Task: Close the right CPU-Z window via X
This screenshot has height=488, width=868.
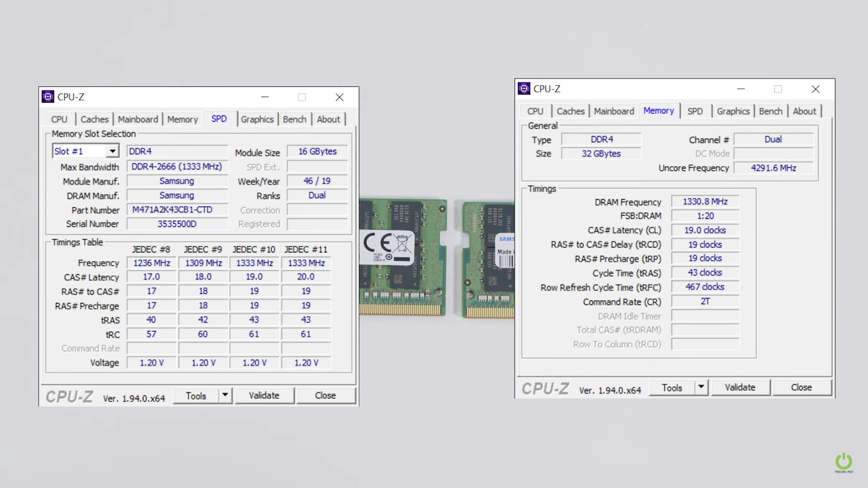Action: click(x=816, y=89)
